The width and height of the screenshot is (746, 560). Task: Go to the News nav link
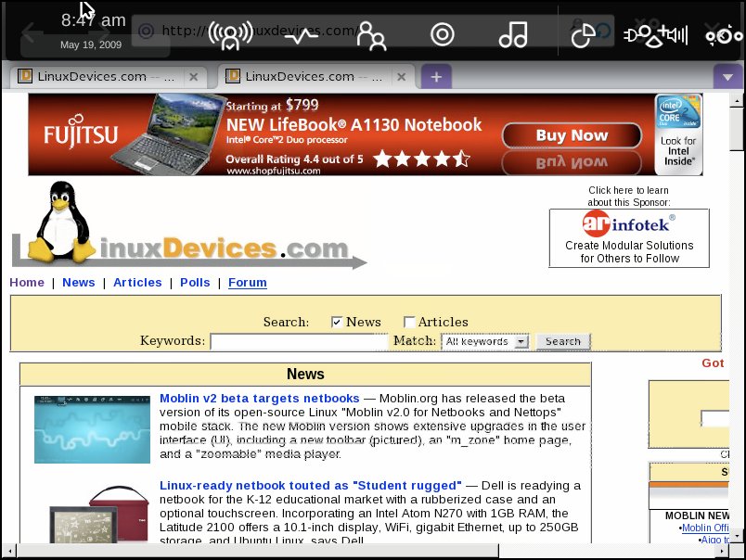coord(79,283)
